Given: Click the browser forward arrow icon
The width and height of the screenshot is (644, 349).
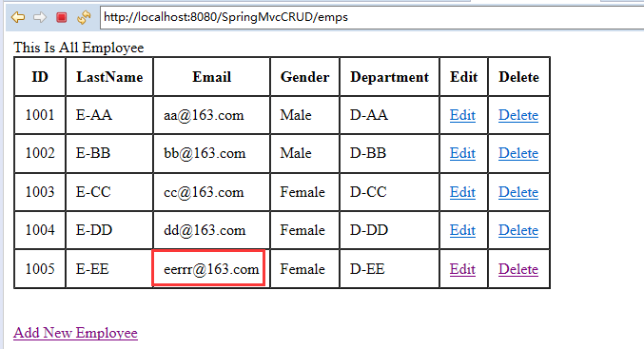Looking at the screenshot, I should coord(40,17).
